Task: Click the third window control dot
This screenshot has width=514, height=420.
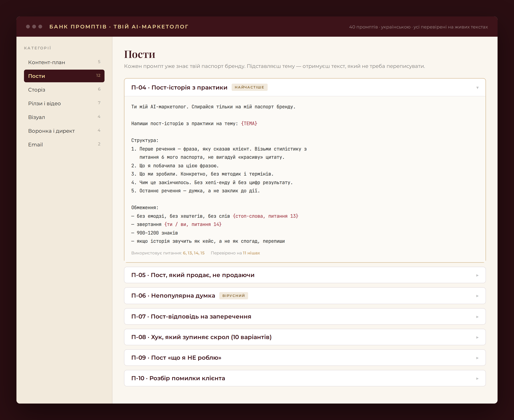Action: [x=40, y=27]
